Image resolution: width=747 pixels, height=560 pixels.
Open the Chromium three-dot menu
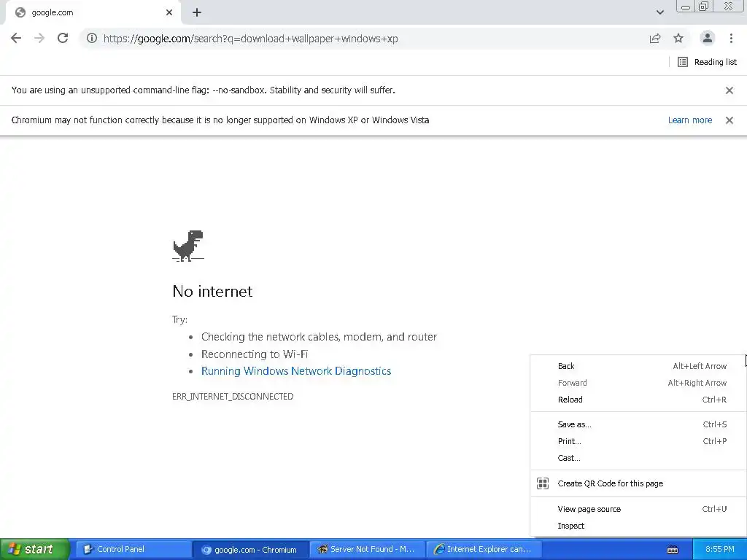tap(731, 38)
